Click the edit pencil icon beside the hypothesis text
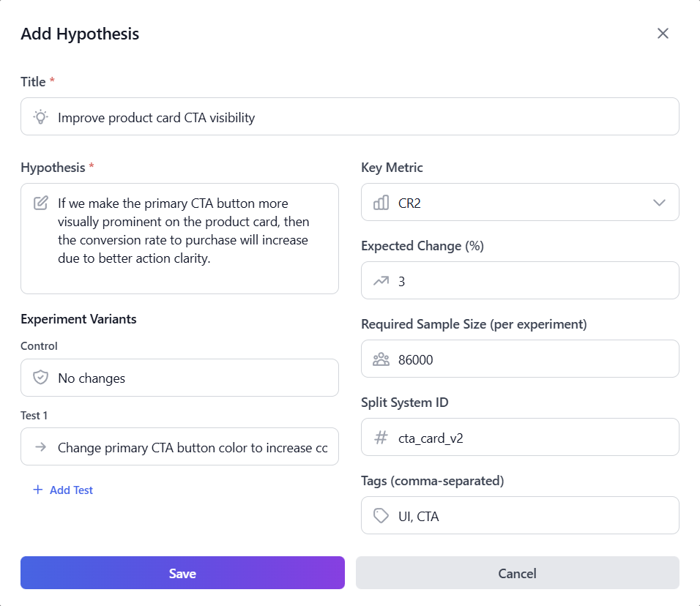The width and height of the screenshot is (700, 606). (41, 203)
